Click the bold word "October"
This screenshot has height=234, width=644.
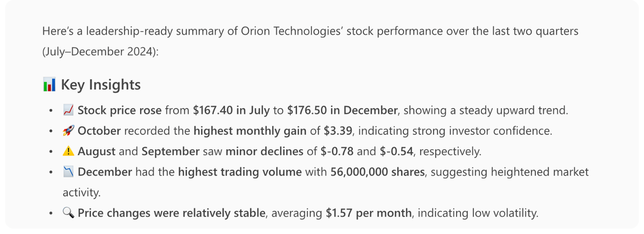tap(99, 131)
